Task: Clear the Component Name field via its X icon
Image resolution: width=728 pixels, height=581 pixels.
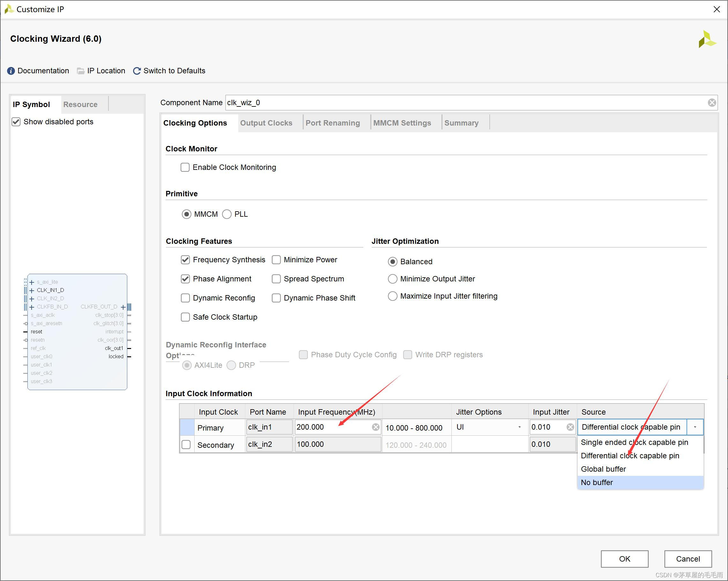Action: (x=712, y=103)
